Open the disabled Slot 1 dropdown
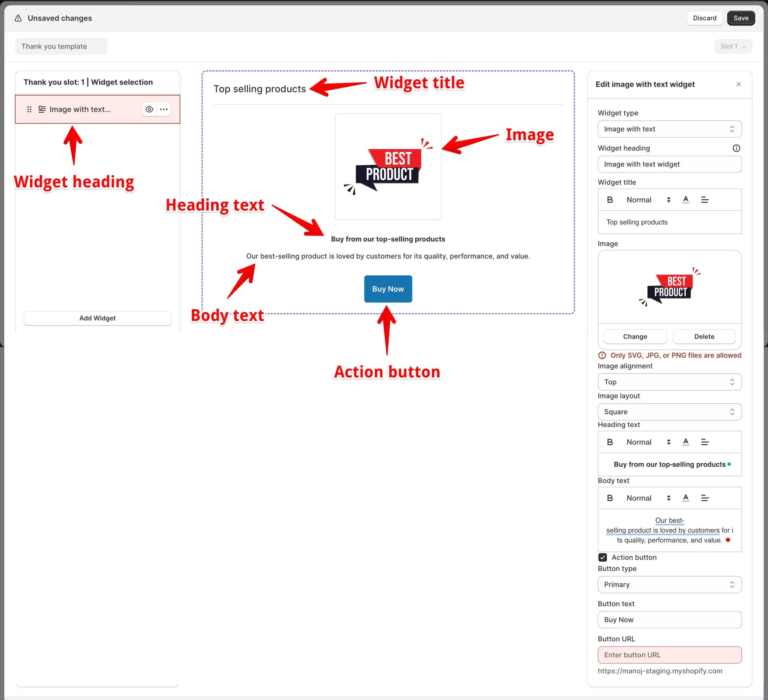Viewport: 768px width, 700px height. point(733,46)
